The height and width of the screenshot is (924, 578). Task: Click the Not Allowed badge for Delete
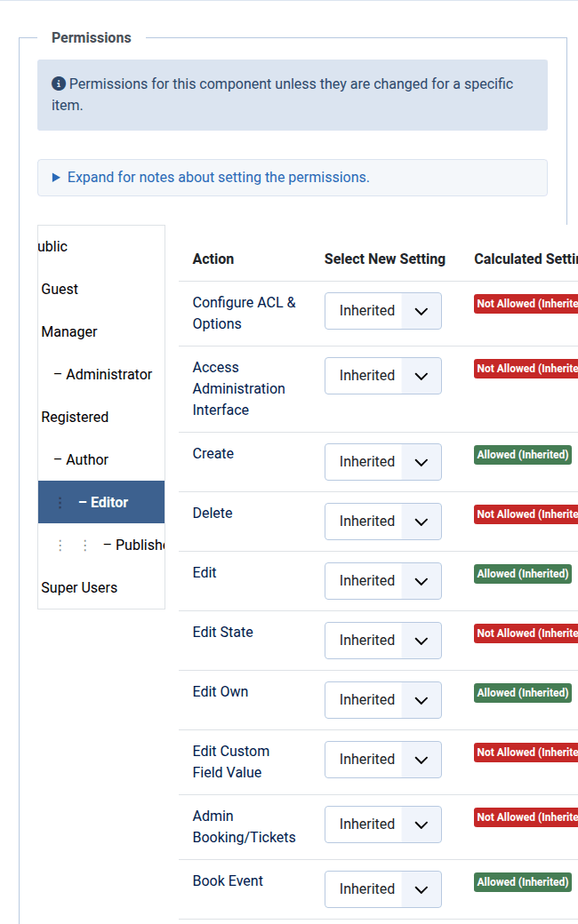point(526,514)
